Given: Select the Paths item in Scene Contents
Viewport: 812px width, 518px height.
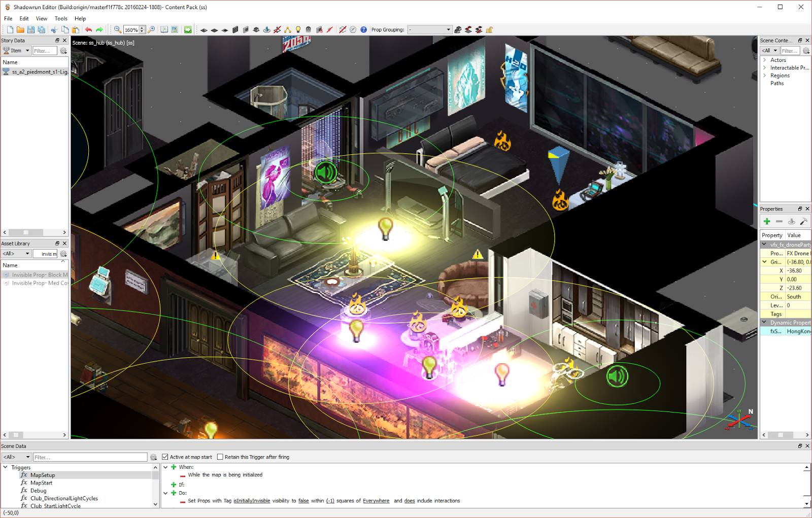Looking at the screenshot, I should (x=777, y=83).
